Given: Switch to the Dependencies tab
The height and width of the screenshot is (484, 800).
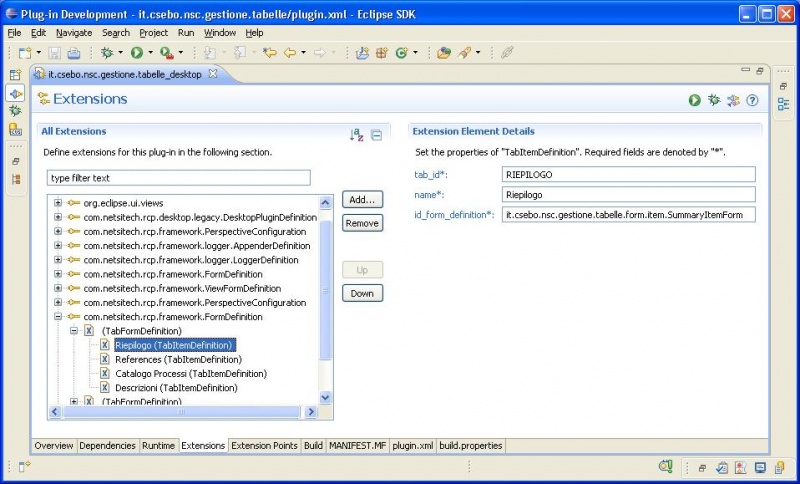Looking at the screenshot, I should (107, 445).
